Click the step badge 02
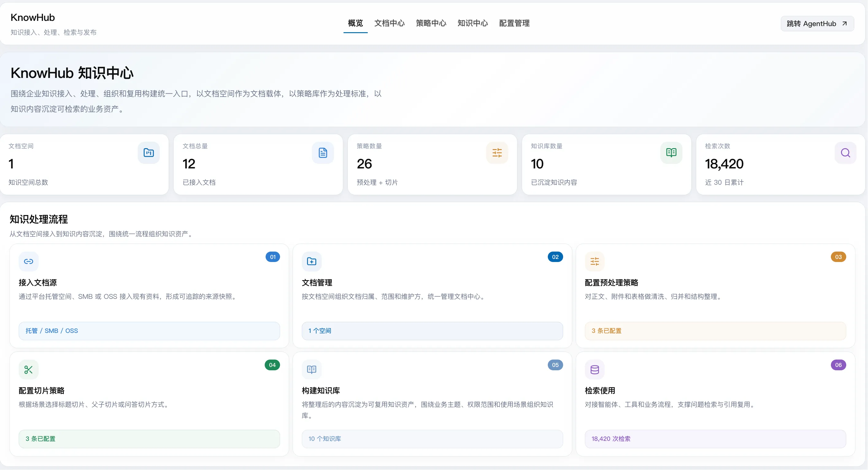This screenshot has width=868, height=470. (555, 257)
